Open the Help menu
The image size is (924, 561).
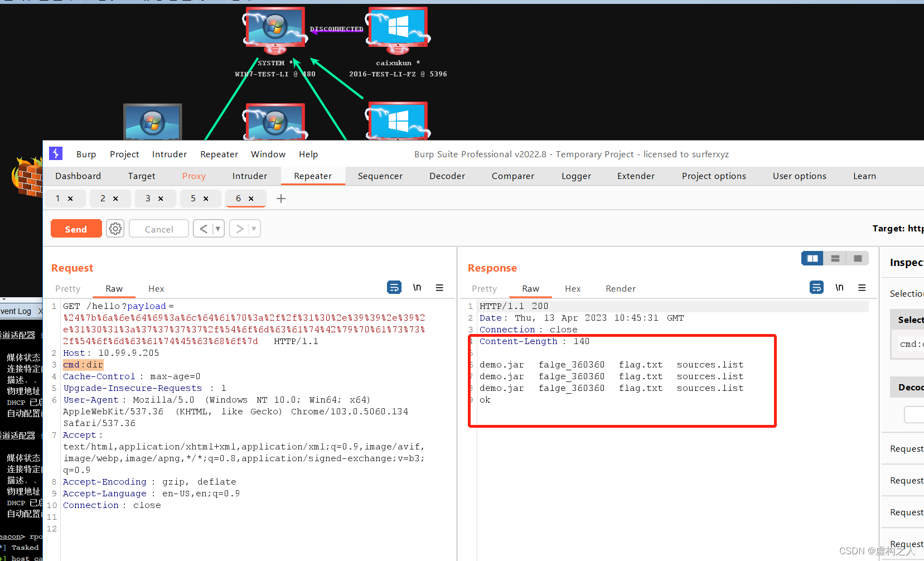point(308,154)
